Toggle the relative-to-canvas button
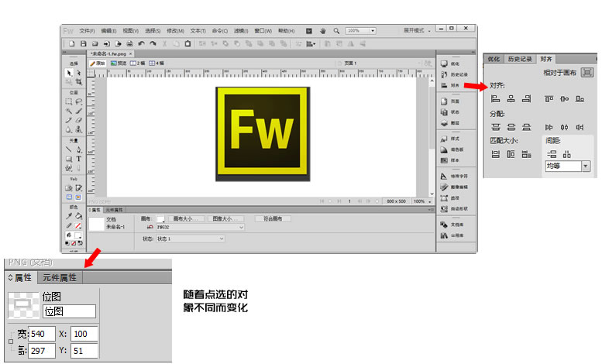The width and height of the screenshot is (602, 364). coord(587,72)
